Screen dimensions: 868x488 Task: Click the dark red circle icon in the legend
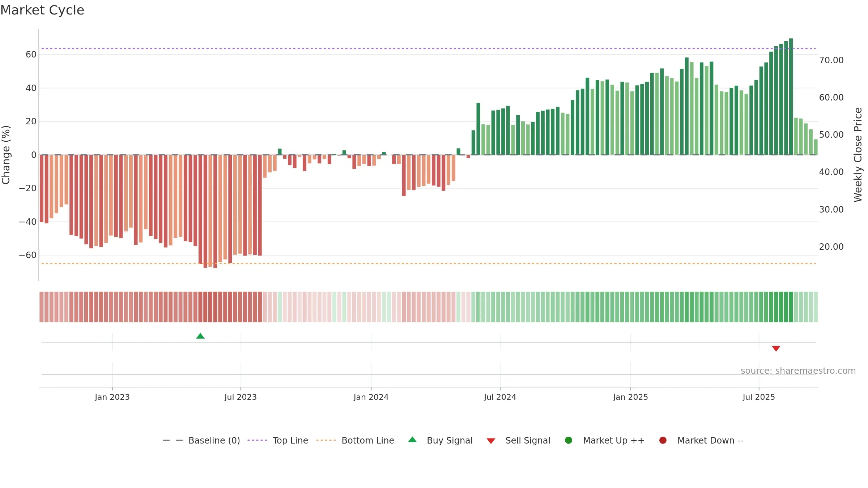click(663, 440)
